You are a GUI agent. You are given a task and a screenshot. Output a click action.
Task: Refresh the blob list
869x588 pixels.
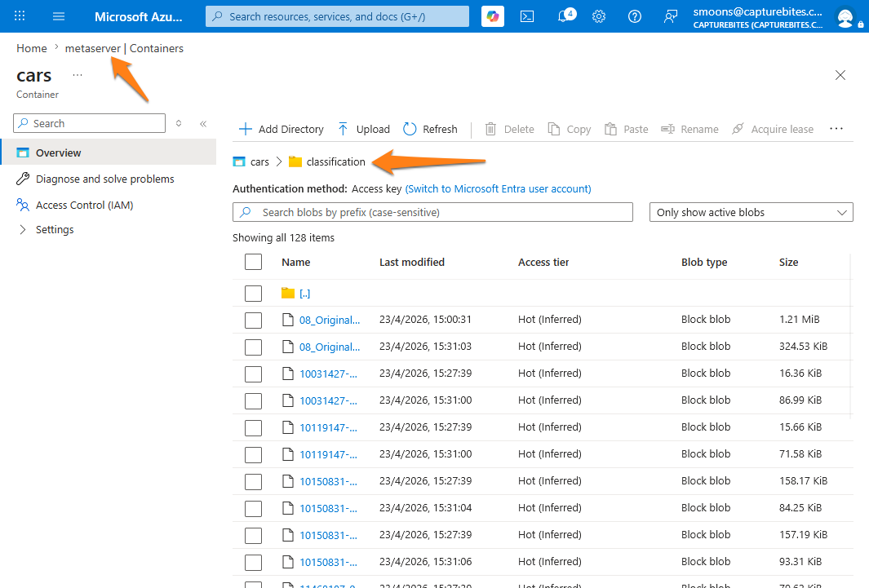[430, 129]
